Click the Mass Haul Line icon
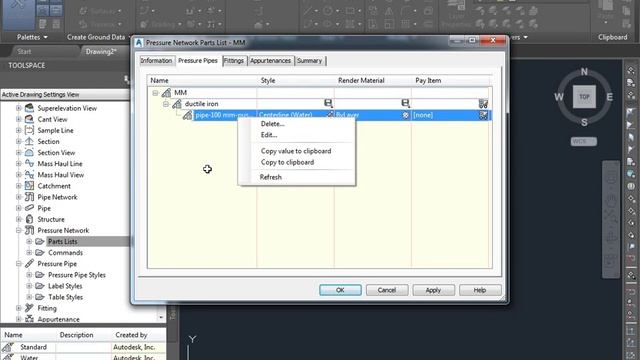Screen dimensions: 640x360 pyautogui.click(x=29, y=164)
